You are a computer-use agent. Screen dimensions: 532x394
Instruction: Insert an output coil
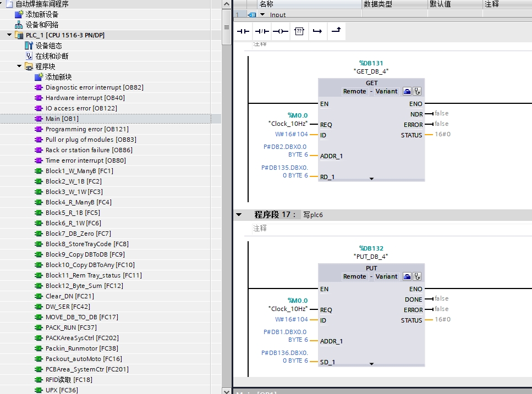coord(281,31)
